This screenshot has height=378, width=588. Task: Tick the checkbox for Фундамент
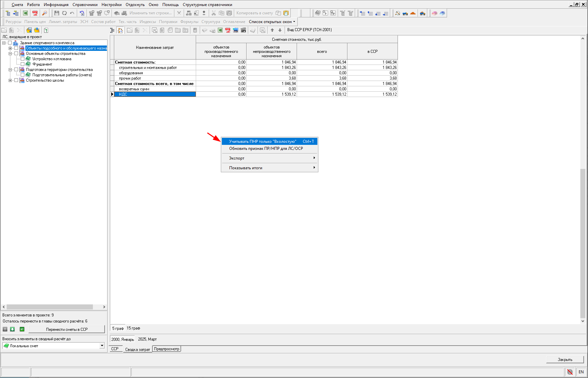pos(23,64)
